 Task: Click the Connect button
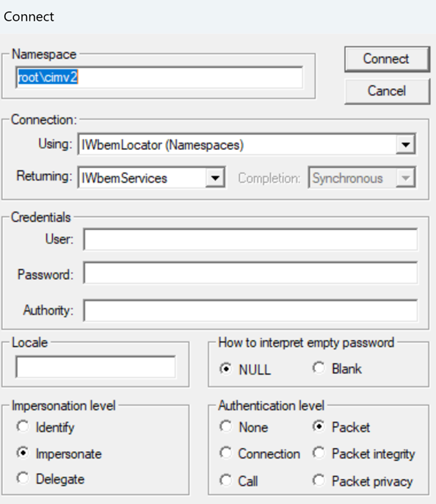[387, 59]
